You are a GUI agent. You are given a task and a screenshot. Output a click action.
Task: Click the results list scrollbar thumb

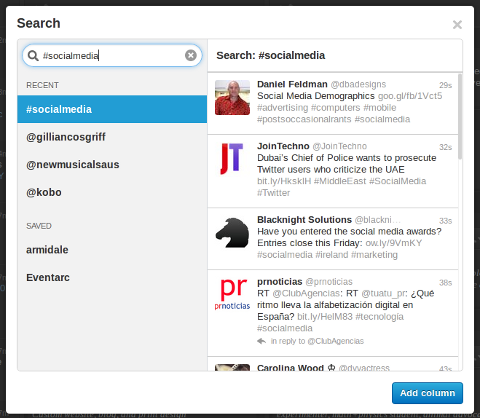(460, 117)
